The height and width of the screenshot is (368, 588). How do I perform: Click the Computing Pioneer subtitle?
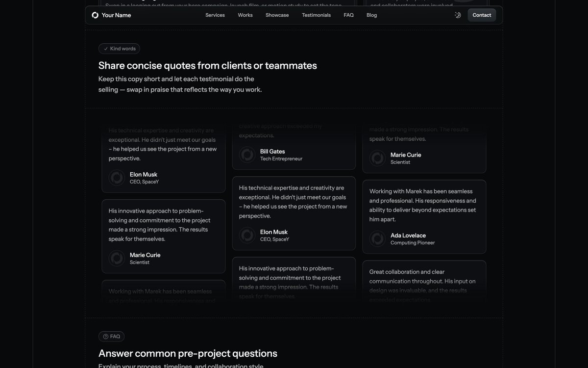click(x=413, y=243)
